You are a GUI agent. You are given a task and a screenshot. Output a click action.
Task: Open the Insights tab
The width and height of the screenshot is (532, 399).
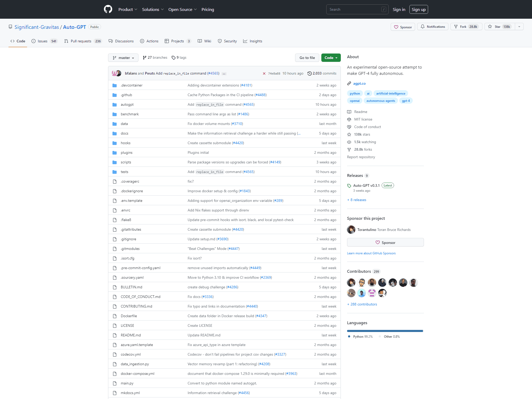pyautogui.click(x=253, y=41)
